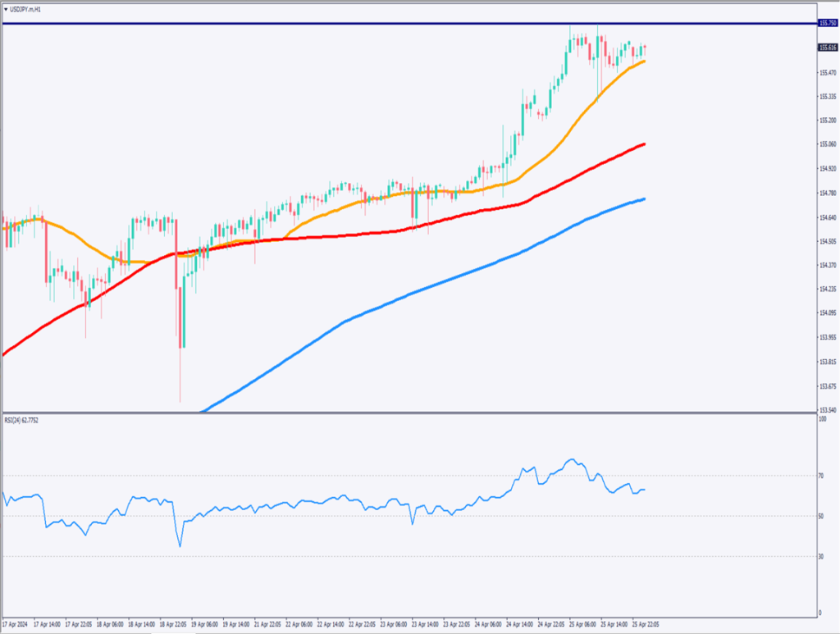Click the RSI 30 level label
This screenshot has width=840, height=634.
click(821, 557)
